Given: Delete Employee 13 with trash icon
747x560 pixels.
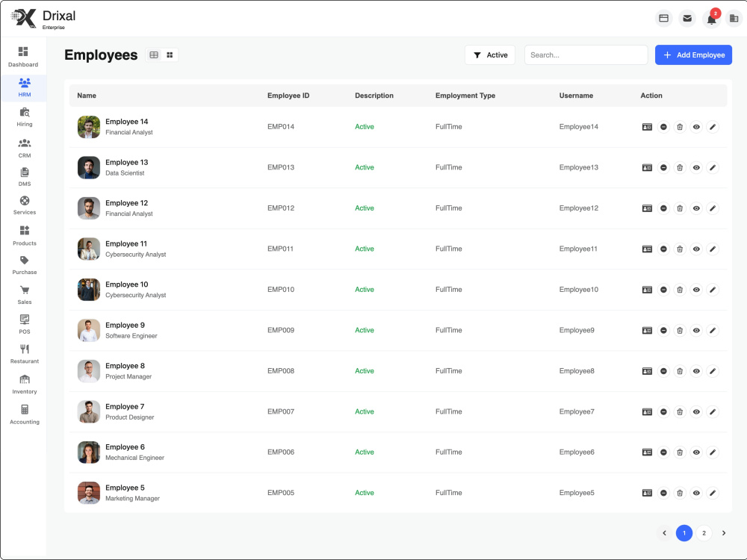Looking at the screenshot, I should (680, 167).
